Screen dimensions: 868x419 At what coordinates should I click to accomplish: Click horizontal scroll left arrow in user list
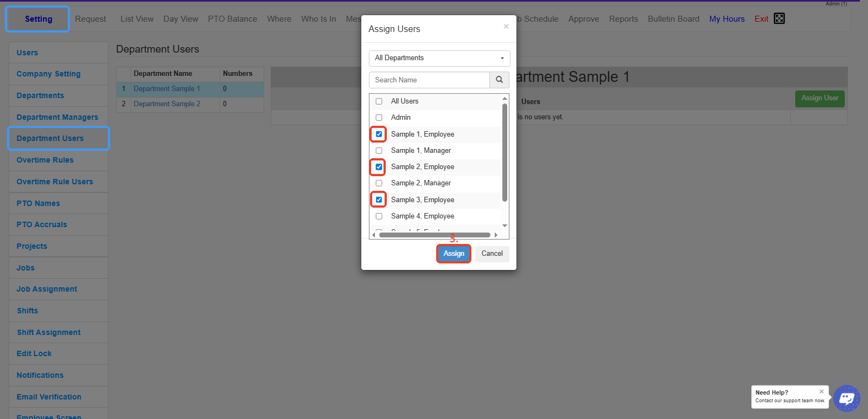[373, 235]
